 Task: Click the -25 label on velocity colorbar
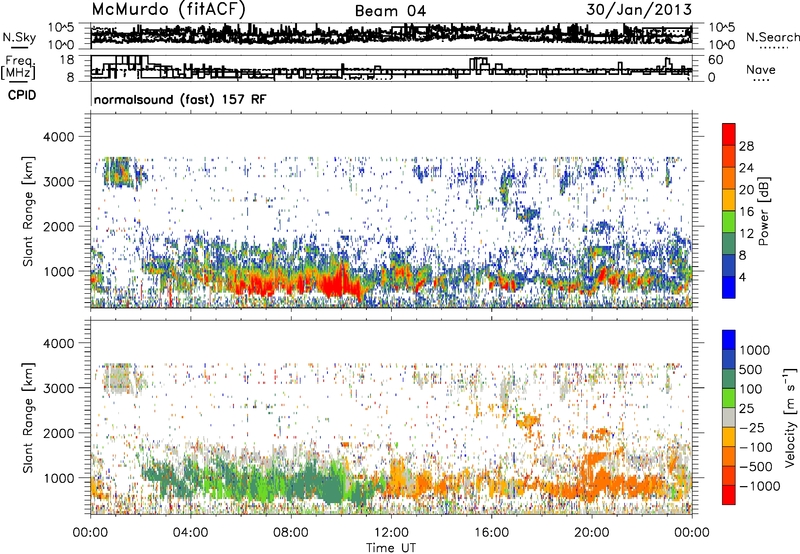(x=752, y=427)
